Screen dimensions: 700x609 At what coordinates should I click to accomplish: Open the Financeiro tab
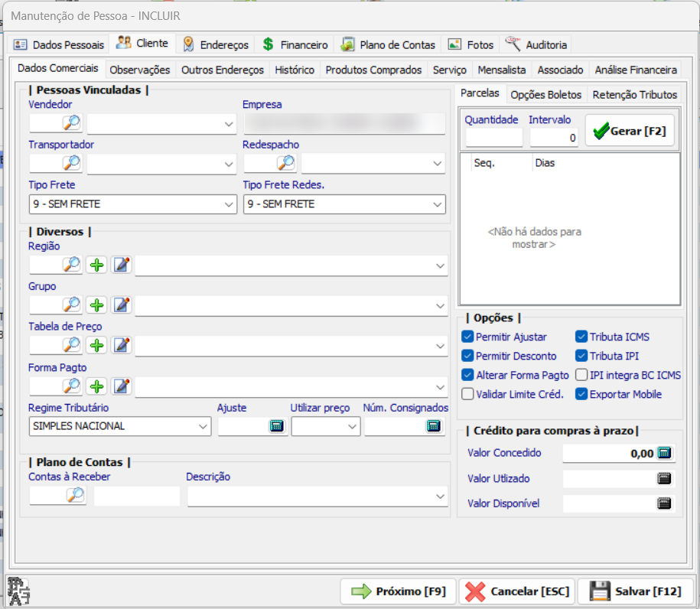[295, 44]
